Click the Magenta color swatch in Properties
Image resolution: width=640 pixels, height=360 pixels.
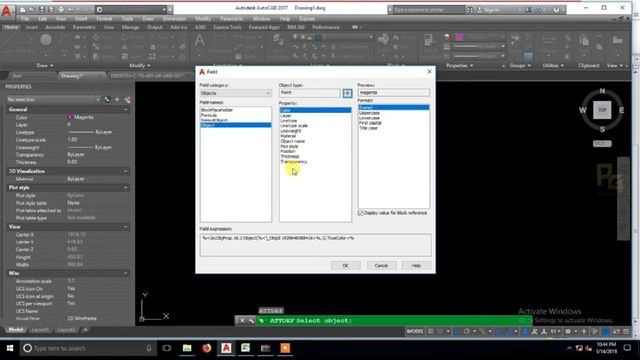coord(70,117)
